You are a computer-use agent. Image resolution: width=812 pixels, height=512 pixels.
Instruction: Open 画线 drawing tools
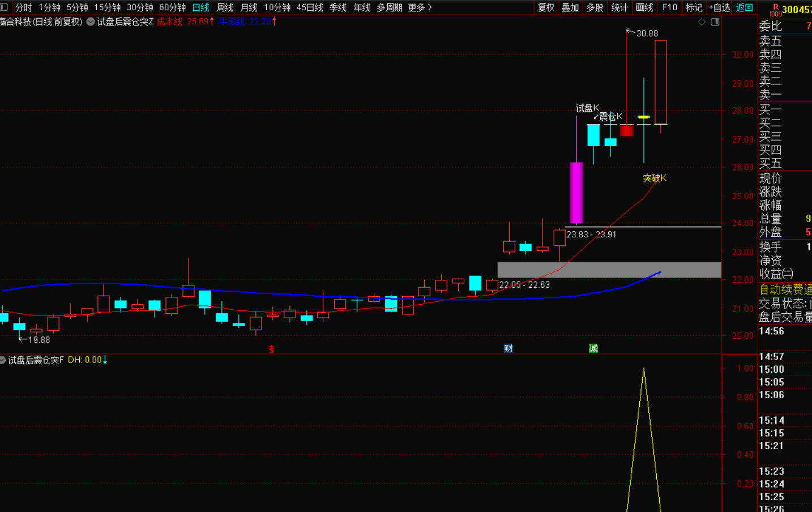click(x=644, y=7)
